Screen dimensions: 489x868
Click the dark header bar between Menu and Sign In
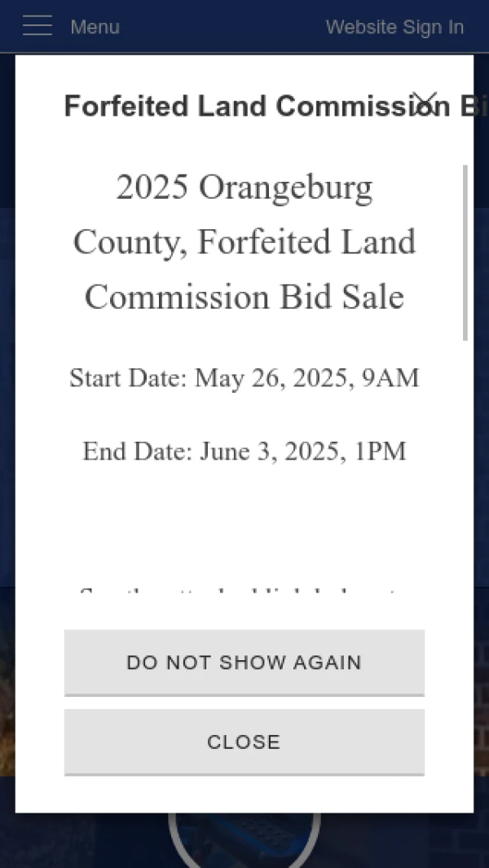[x=222, y=27]
